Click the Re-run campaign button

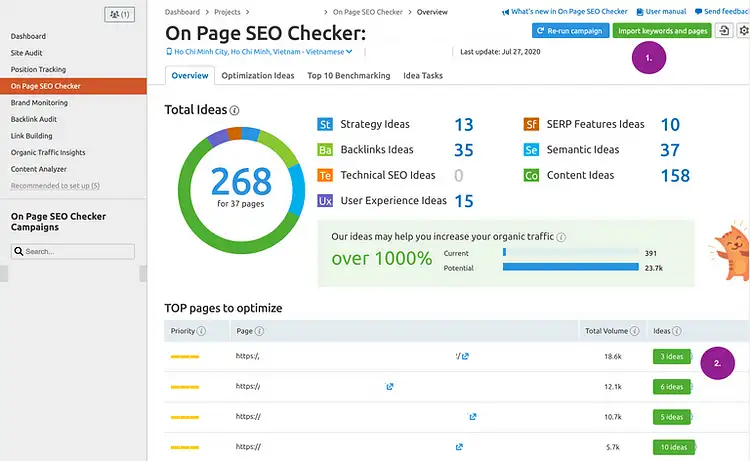tap(570, 31)
